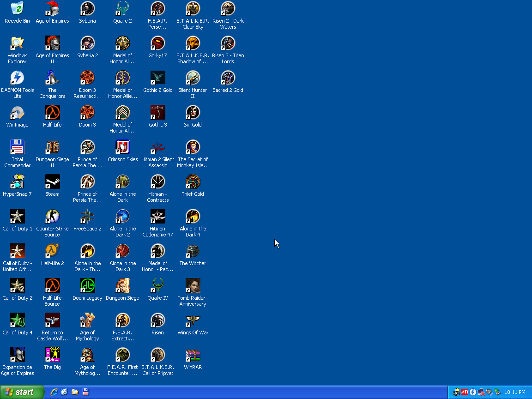Open the DAEMON Tools tray icon

[x=473, y=392]
